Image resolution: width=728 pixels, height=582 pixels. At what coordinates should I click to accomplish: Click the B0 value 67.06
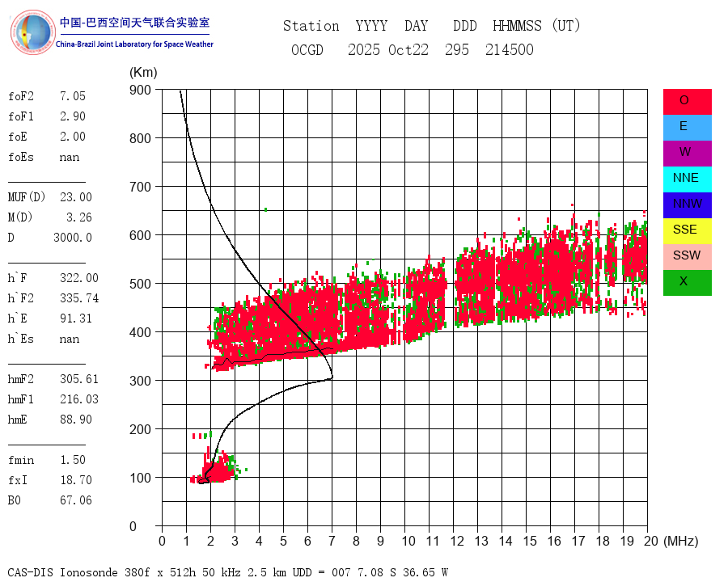(76, 500)
